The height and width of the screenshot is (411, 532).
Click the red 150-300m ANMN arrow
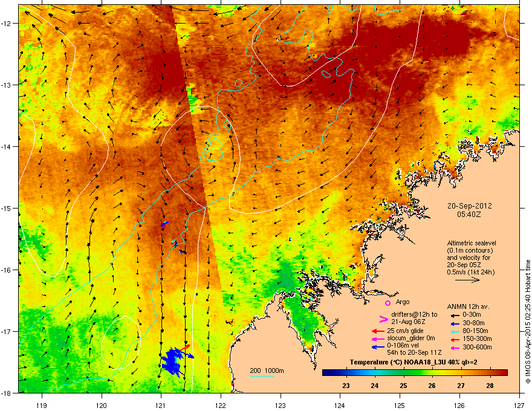coord(454,339)
